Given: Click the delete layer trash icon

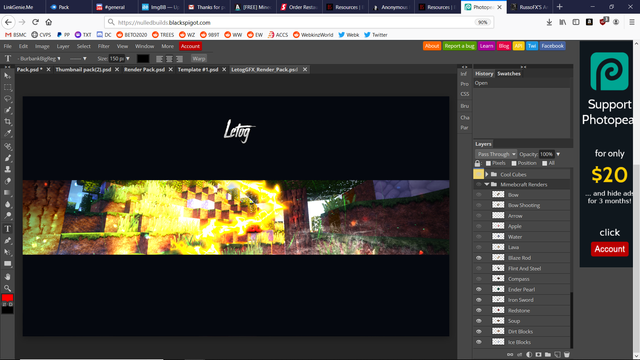Looking at the screenshot, I should pyautogui.click(x=567, y=355).
